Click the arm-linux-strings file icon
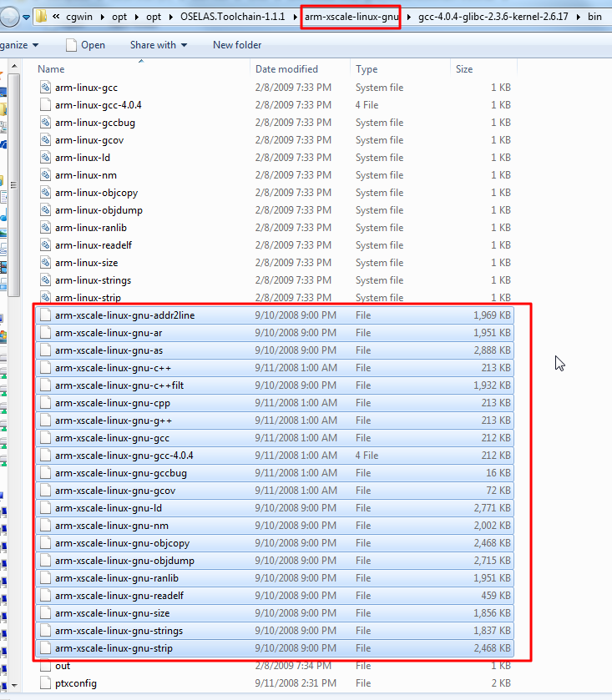The width and height of the screenshot is (612, 700). click(45, 280)
